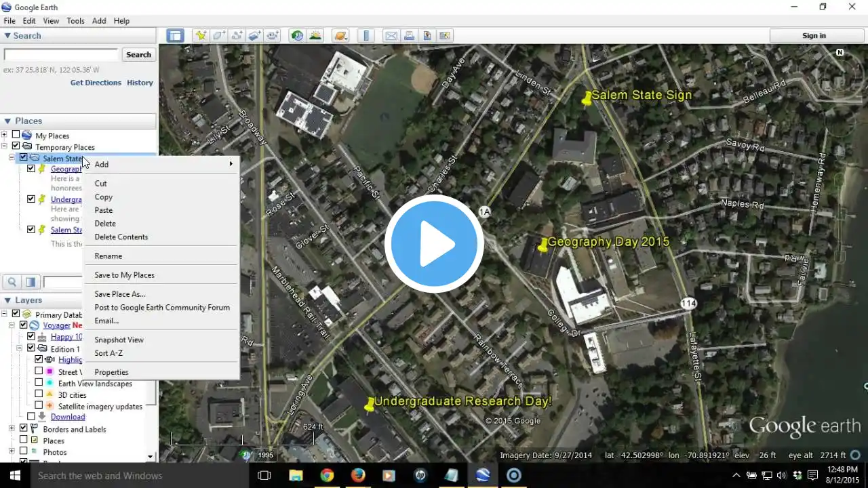Click the search input field
Viewport: 868px width, 488px height.
pyautogui.click(x=61, y=55)
